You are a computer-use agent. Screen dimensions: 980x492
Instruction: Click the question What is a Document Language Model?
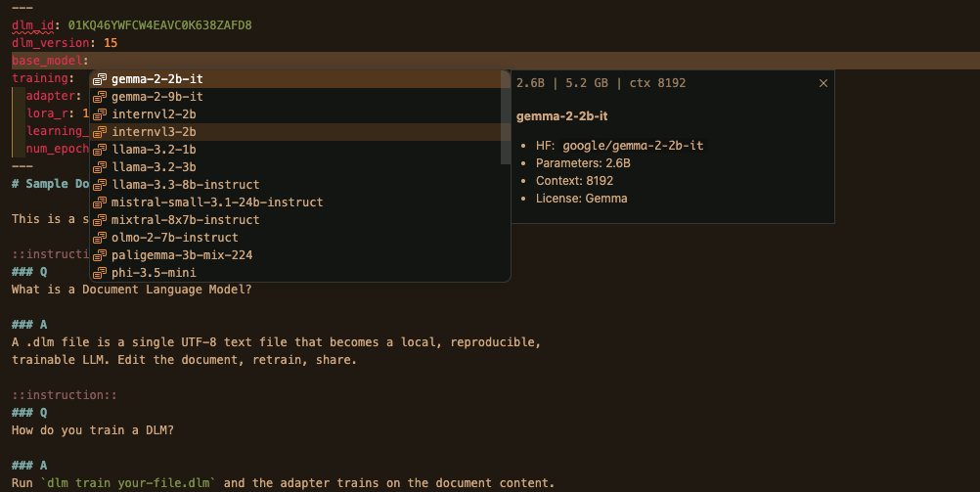click(131, 290)
